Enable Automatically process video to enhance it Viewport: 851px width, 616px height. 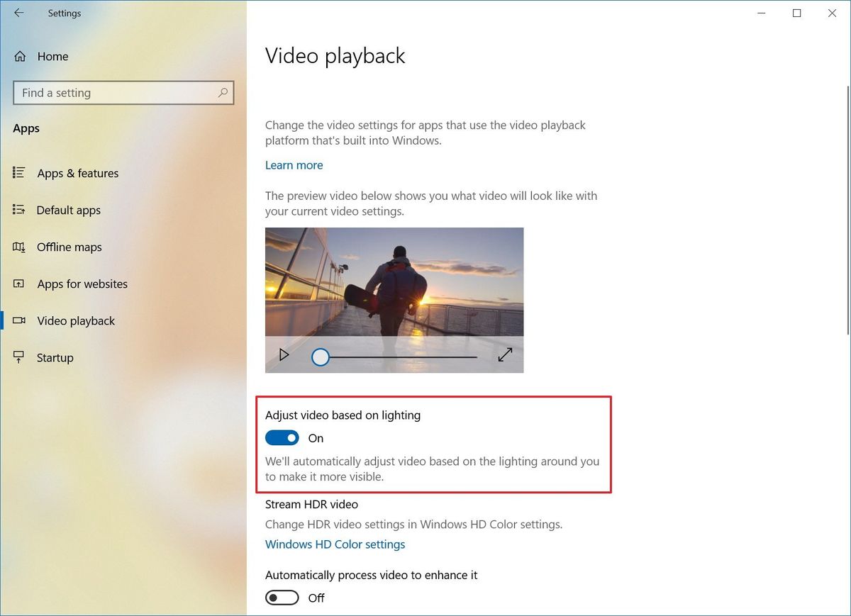point(282,598)
